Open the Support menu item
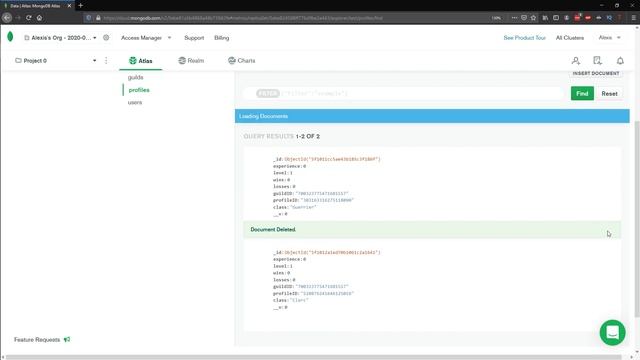This screenshot has height=360, width=640. tap(194, 38)
